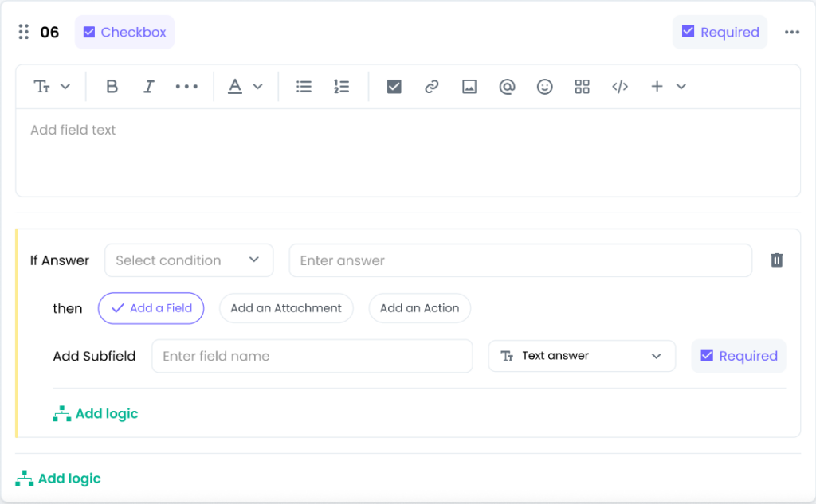Click the Add an Attachment button
This screenshot has height=504, width=816.
pyautogui.click(x=286, y=308)
